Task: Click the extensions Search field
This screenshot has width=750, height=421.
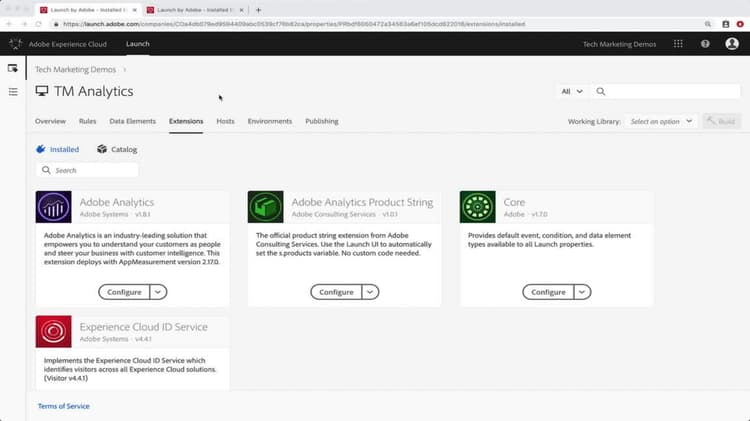Action: (87, 170)
